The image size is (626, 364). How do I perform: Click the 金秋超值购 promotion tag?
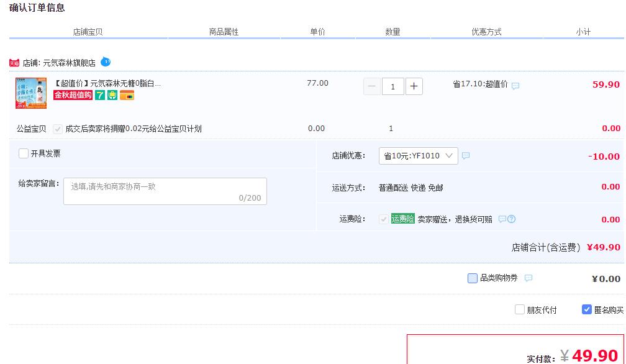pos(73,95)
